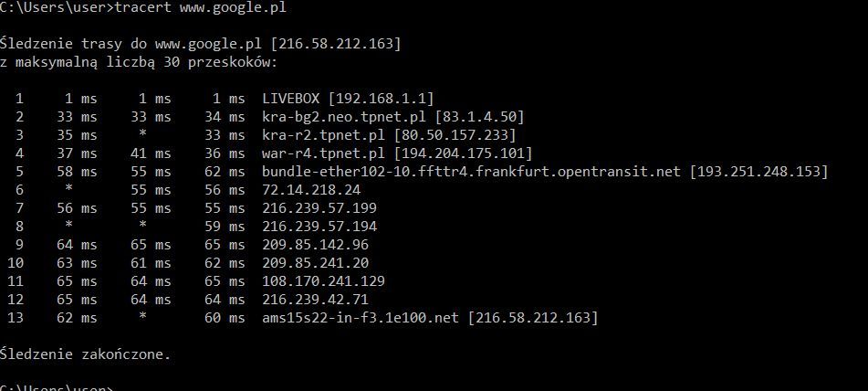
Task: Click IP address 216.239.42.71
Action: [x=310, y=299]
